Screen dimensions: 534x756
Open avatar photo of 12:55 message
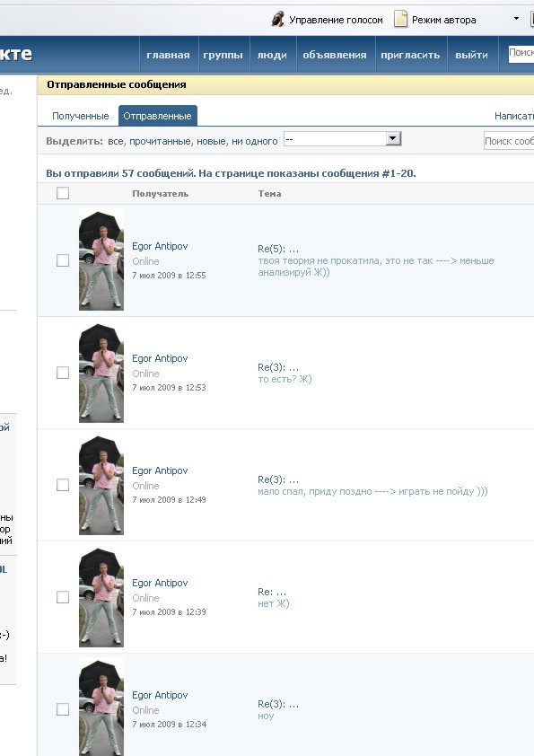[x=101, y=259]
